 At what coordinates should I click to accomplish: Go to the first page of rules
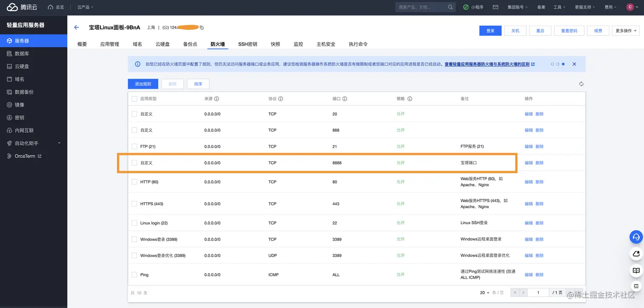tap(515, 293)
